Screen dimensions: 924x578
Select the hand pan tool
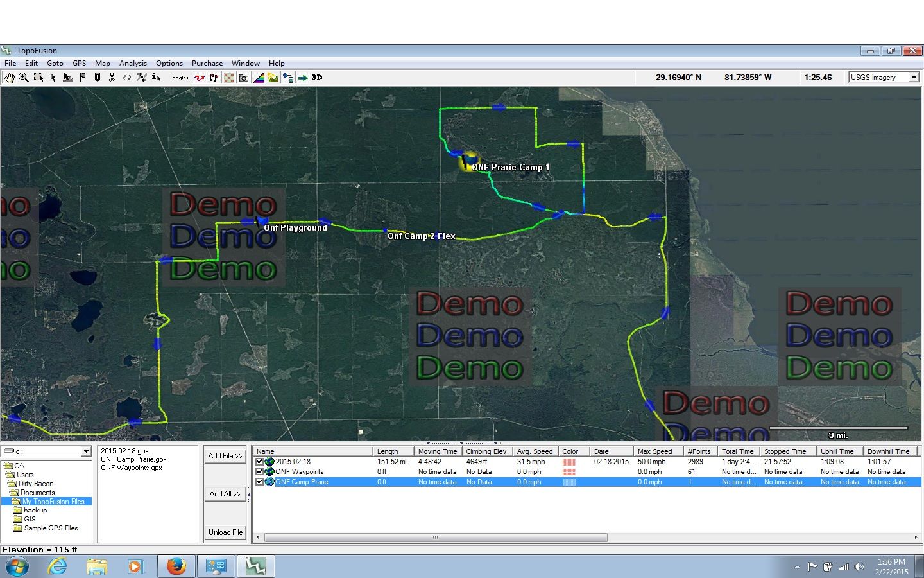coord(9,78)
